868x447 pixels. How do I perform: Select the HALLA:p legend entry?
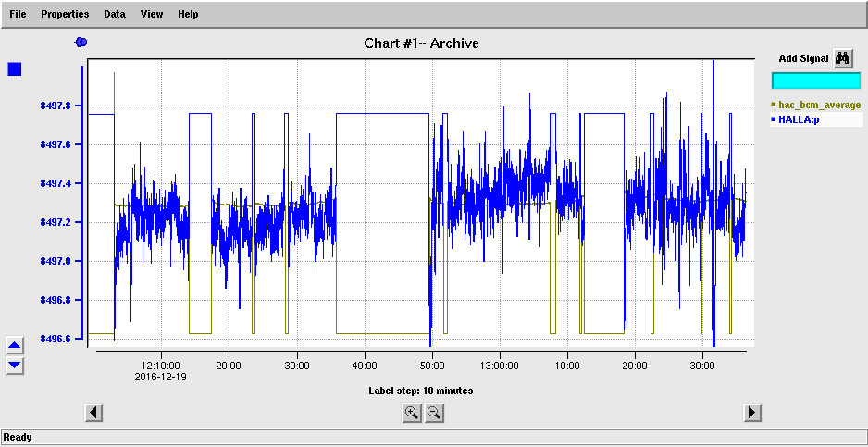[816, 119]
